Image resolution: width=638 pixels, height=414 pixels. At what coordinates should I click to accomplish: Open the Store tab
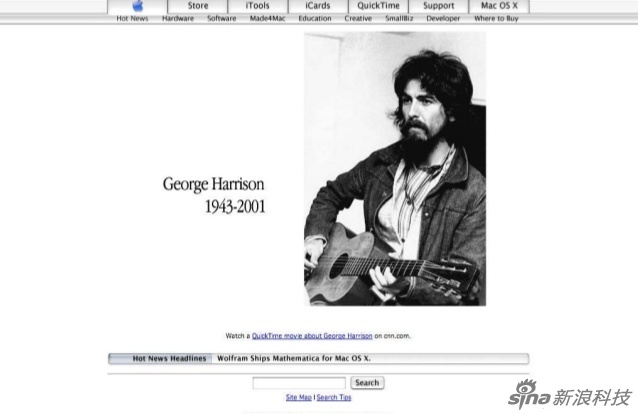tap(198, 6)
